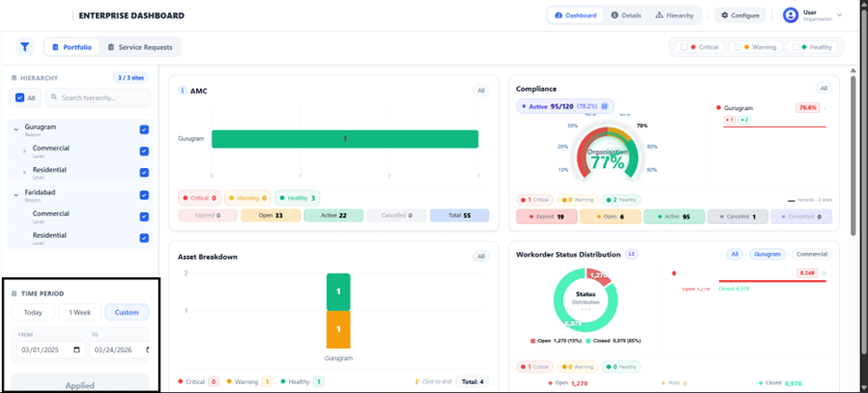Screen dimensions: 868x393
Task: Select the 1 Week time period
Action: 79,312
